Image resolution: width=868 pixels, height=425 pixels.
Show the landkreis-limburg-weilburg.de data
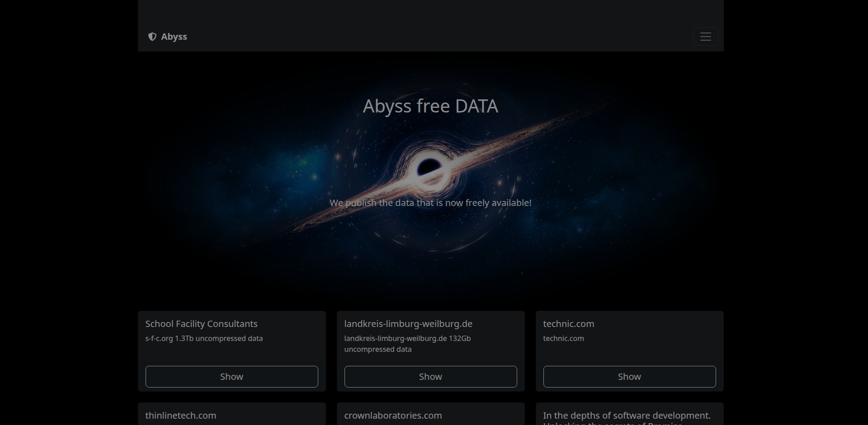pos(430,377)
